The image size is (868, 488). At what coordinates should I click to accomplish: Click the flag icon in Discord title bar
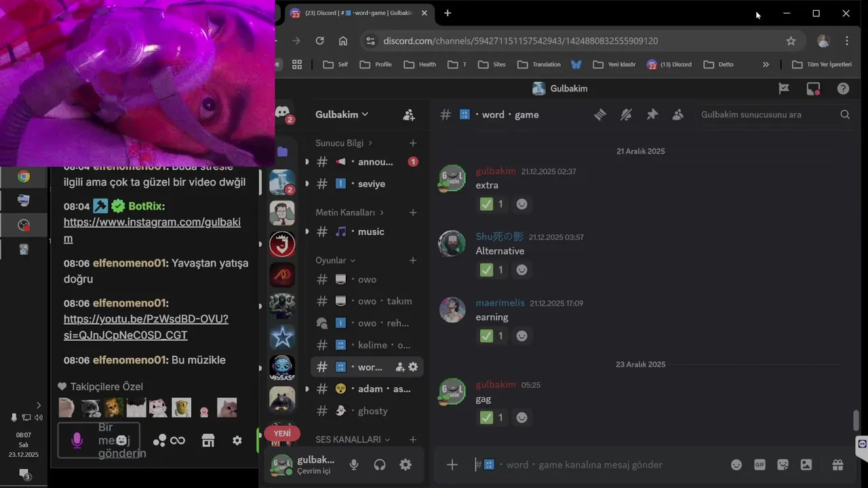pyautogui.click(x=784, y=88)
